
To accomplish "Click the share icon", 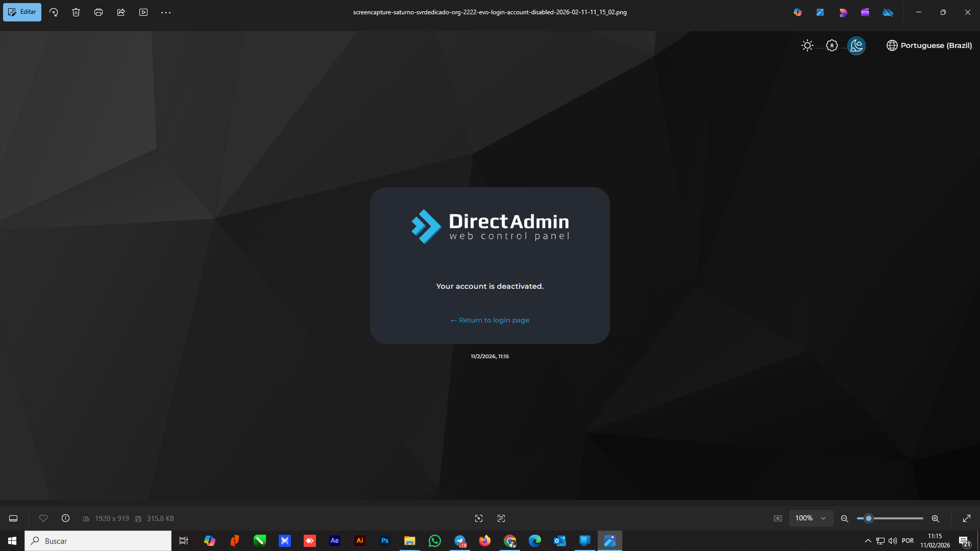I will pyautogui.click(x=121, y=12).
